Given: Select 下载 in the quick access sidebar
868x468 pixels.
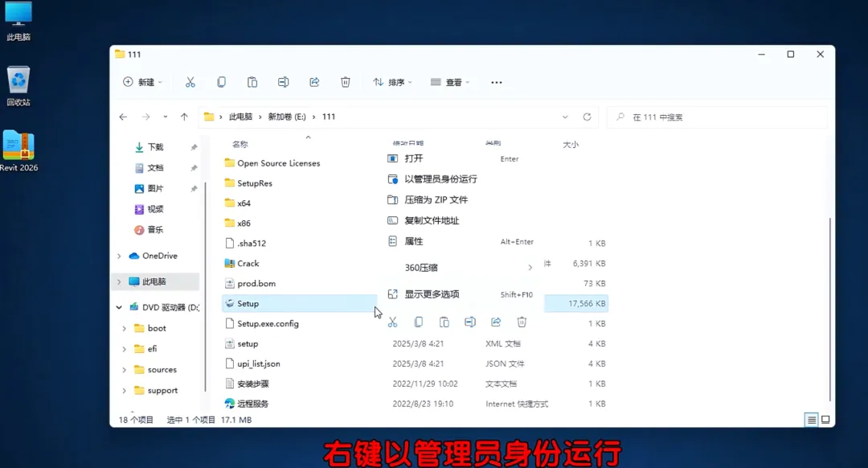Looking at the screenshot, I should click(156, 147).
